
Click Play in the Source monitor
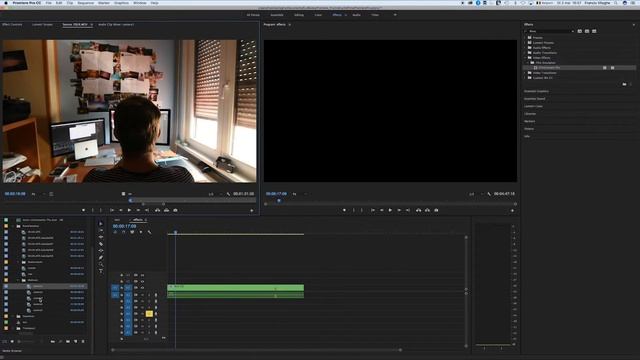tap(129, 210)
